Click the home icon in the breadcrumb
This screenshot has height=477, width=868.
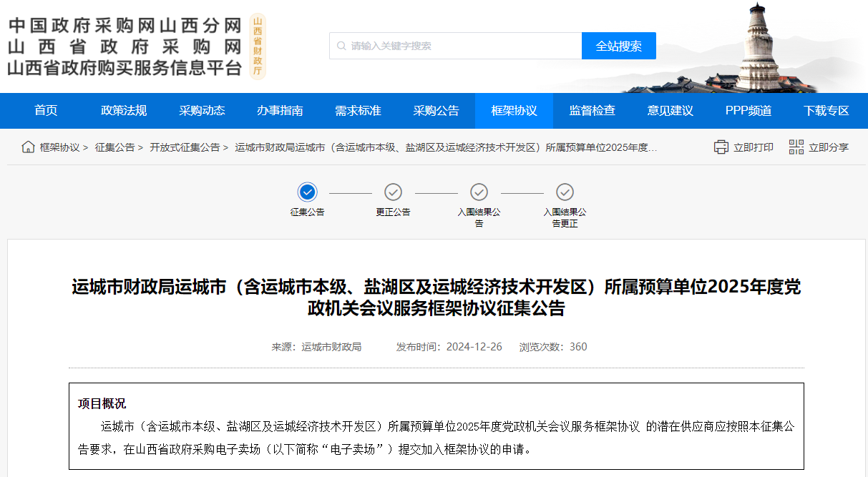[27, 147]
